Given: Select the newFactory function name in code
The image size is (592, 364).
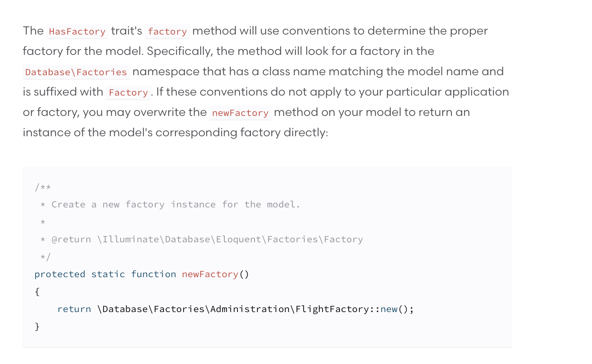Looking at the screenshot, I should click(210, 274).
